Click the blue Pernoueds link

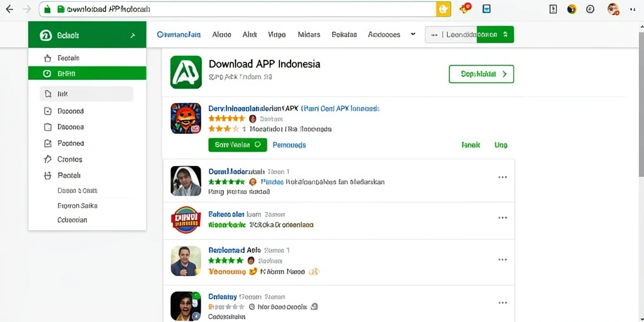click(x=289, y=145)
